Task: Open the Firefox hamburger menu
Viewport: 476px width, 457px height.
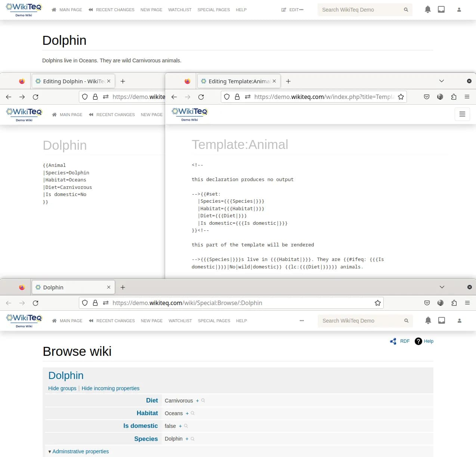Action: pos(467,303)
